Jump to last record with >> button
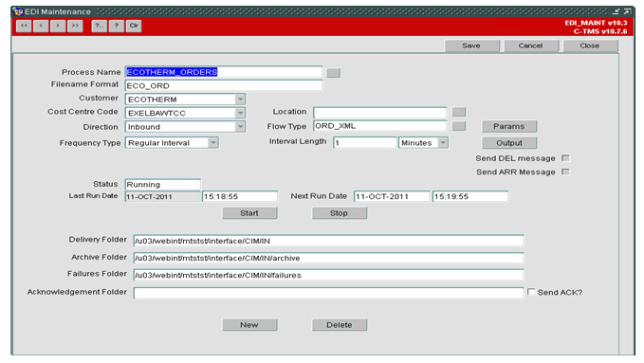The image size is (644, 363). 75,26
